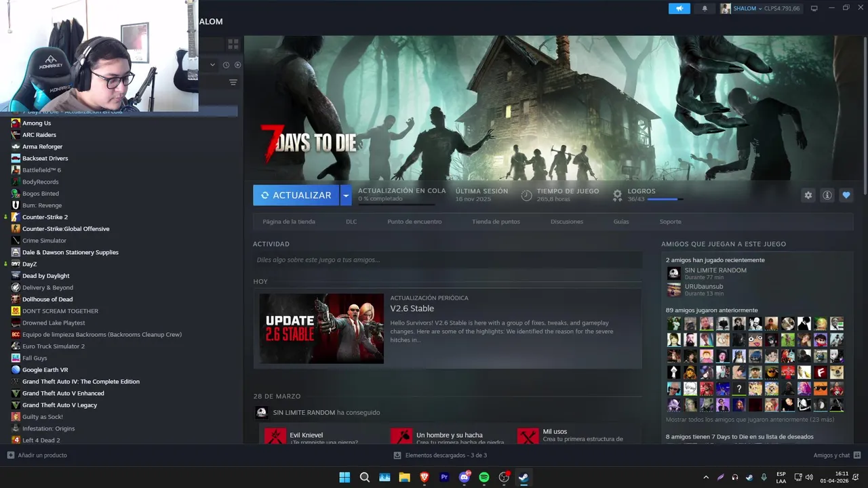Open Un hombre y su hacha achievement icon

point(401,436)
